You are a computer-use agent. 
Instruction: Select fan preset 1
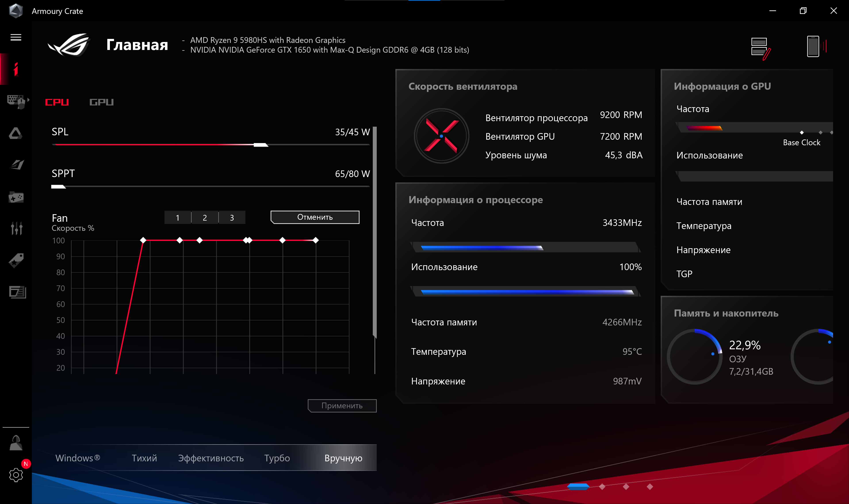pyautogui.click(x=178, y=217)
